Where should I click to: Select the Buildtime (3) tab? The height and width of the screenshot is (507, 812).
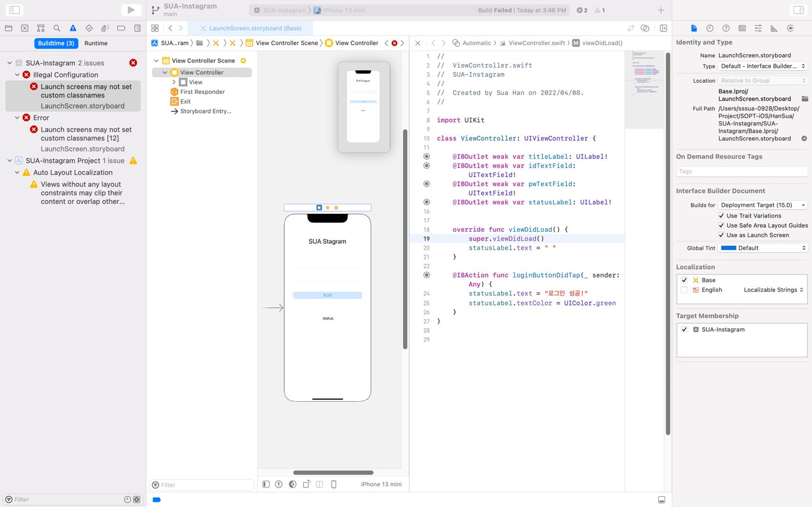point(56,43)
